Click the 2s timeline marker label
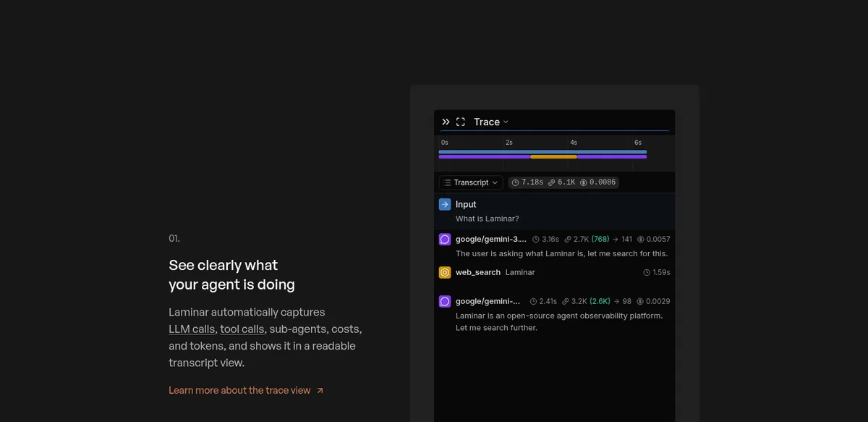This screenshot has width=868, height=422. [x=509, y=143]
